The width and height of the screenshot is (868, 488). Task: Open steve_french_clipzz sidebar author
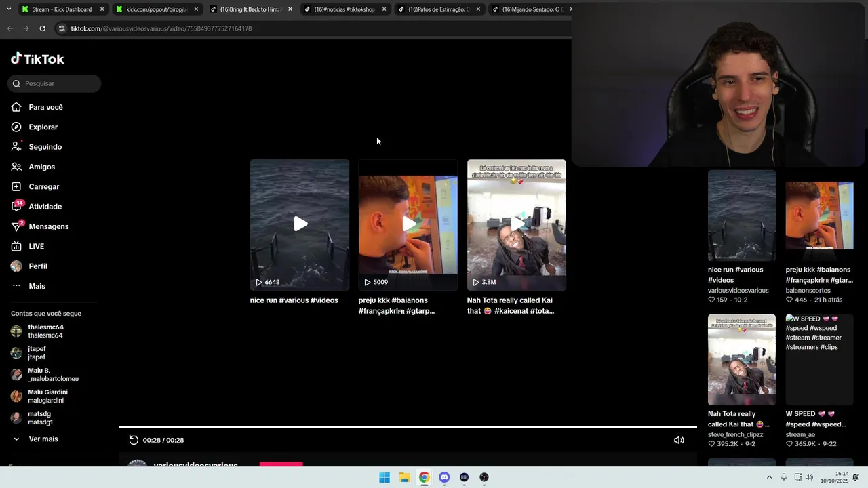[x=735, y=434]
